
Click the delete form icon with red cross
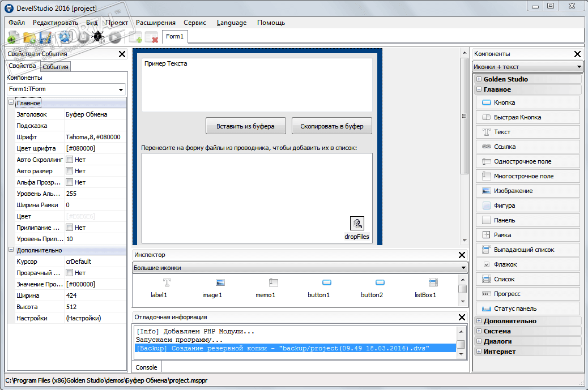(x=151, y=37)
